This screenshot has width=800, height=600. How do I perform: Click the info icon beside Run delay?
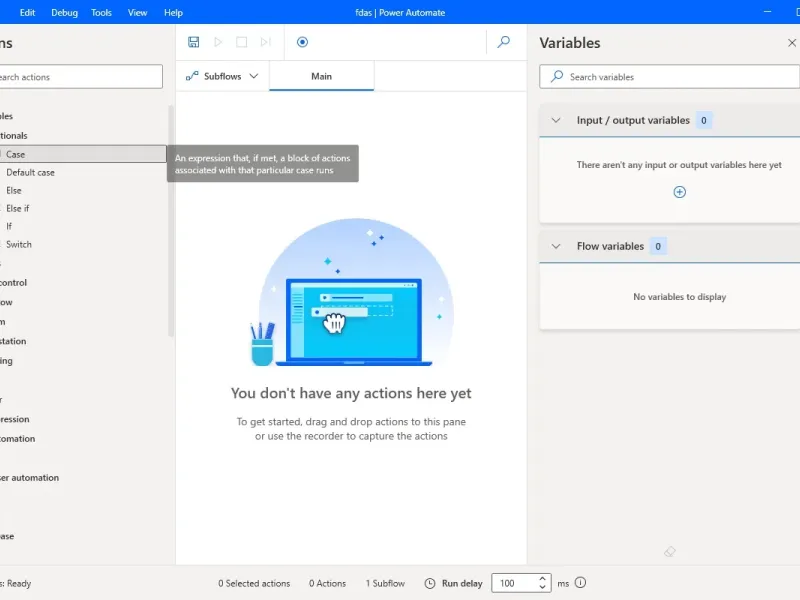(x=581, y=583)
